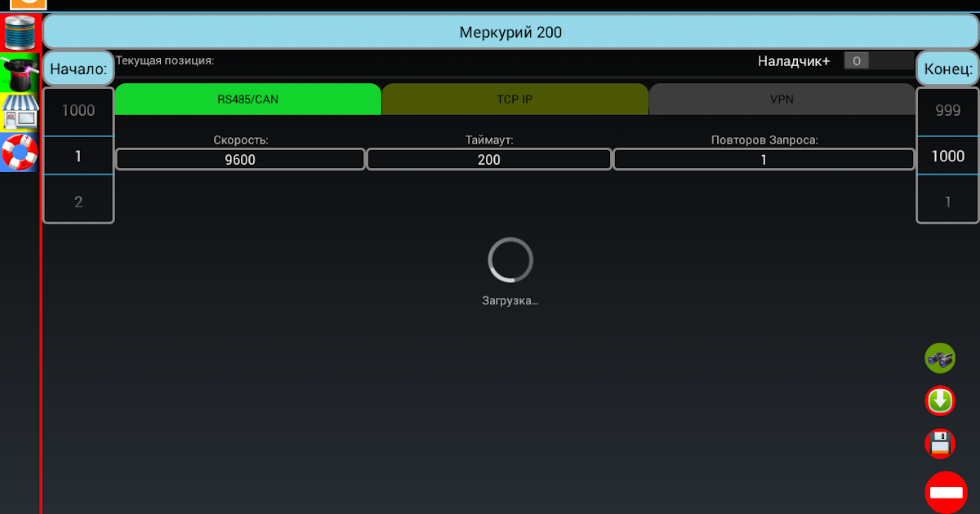Select 999 in the Конец picker
This screenshot has height=514, width=980.
[947, 111]
